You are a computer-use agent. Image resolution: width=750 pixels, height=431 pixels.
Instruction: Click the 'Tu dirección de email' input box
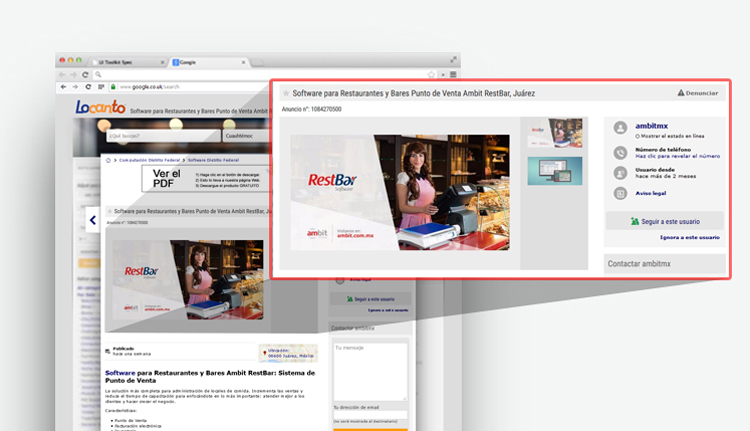point(370,415)
